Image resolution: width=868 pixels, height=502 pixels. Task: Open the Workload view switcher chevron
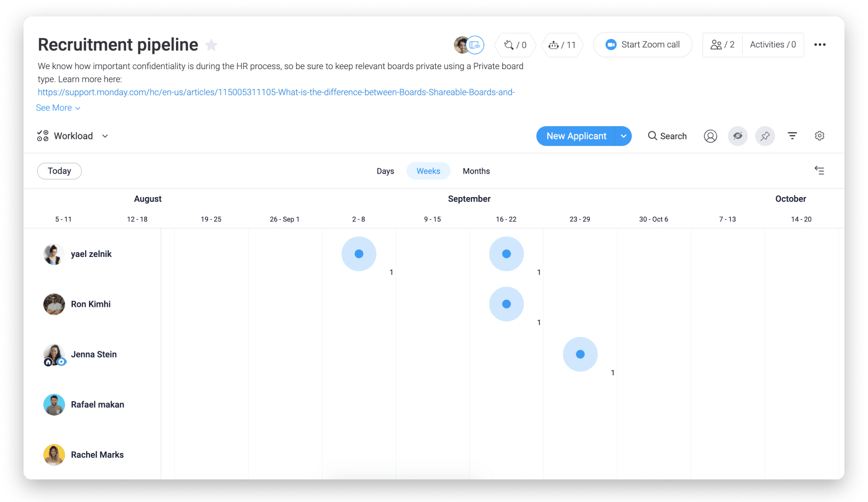coord(104,136)
